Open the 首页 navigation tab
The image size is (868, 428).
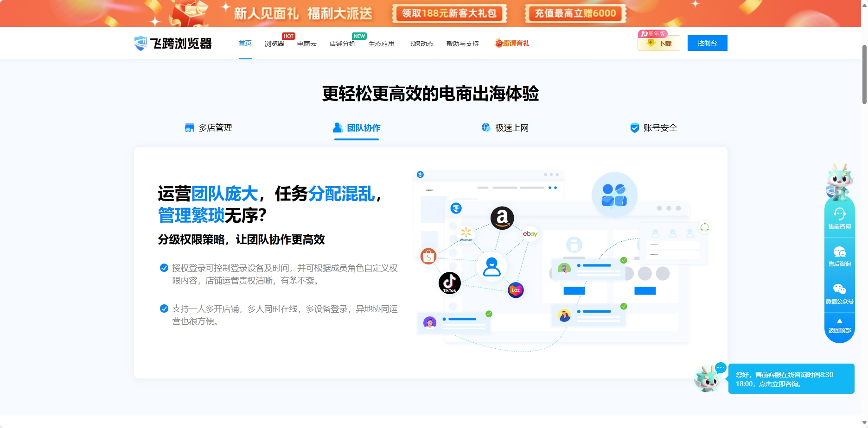point(245,43)
